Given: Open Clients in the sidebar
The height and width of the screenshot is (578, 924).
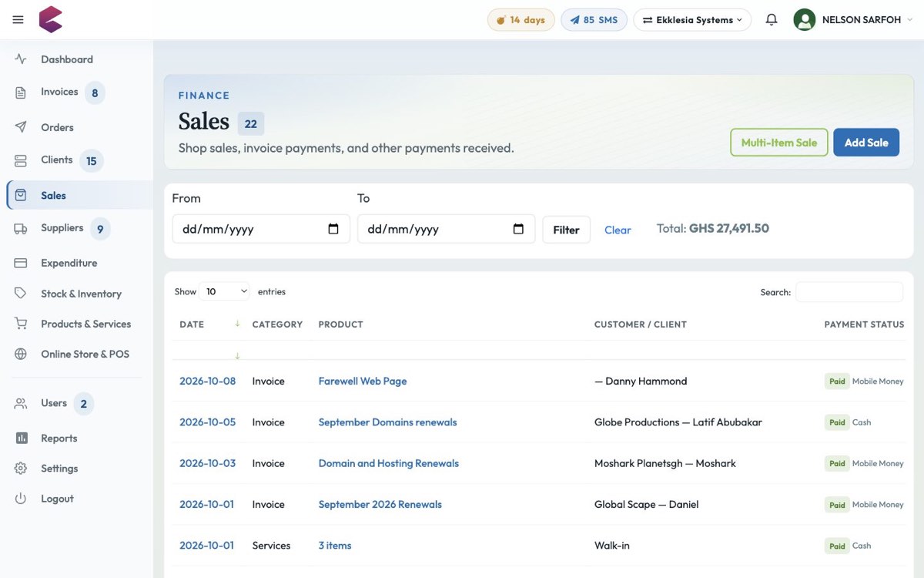Looking at the screenshot, I should pyautogui.click(x=57, y=160).
